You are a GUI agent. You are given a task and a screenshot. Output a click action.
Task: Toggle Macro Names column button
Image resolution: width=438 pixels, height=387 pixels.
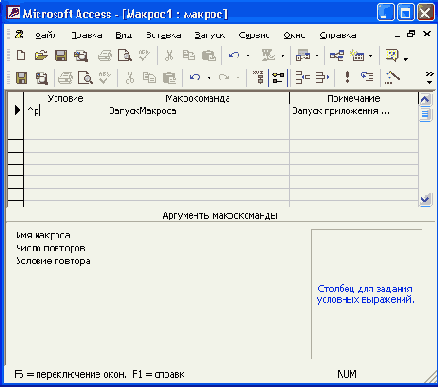tap(258, 77)
